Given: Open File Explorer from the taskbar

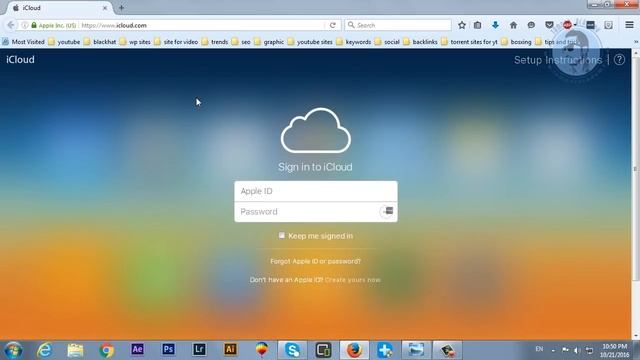Looking at the screenshot, I should [75, 350].
